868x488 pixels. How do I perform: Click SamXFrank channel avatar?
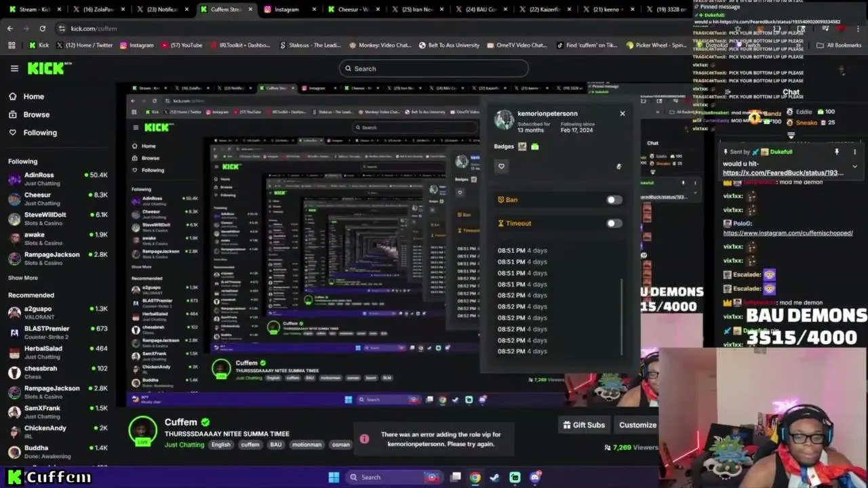[14, 412]
